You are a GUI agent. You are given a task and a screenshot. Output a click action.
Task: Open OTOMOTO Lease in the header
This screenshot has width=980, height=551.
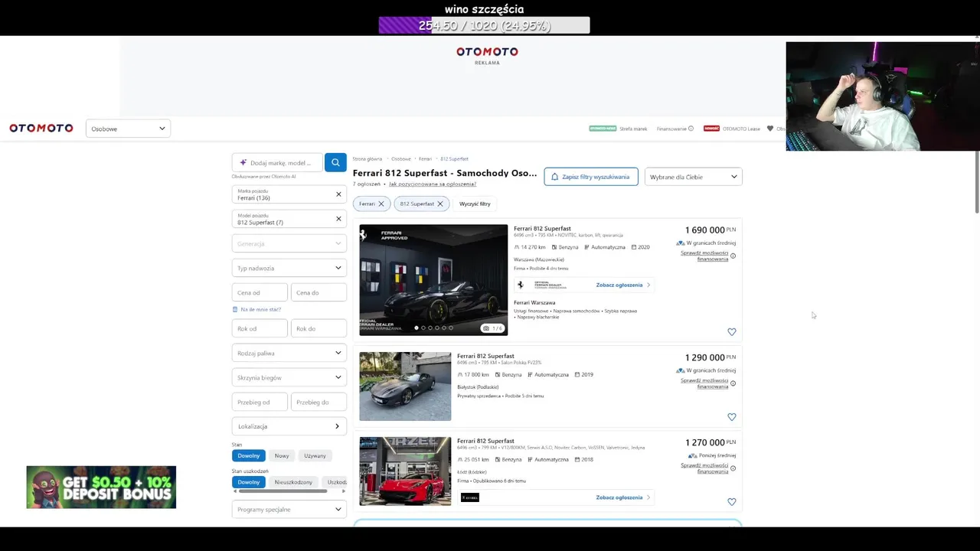point(741,129)
